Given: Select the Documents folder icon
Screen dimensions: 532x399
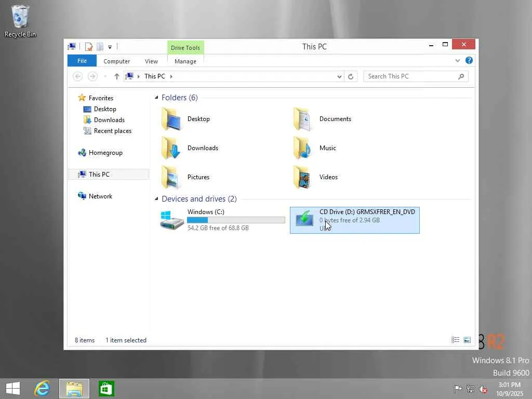Looking at the screenshot, I should click(x=302, y=119).
